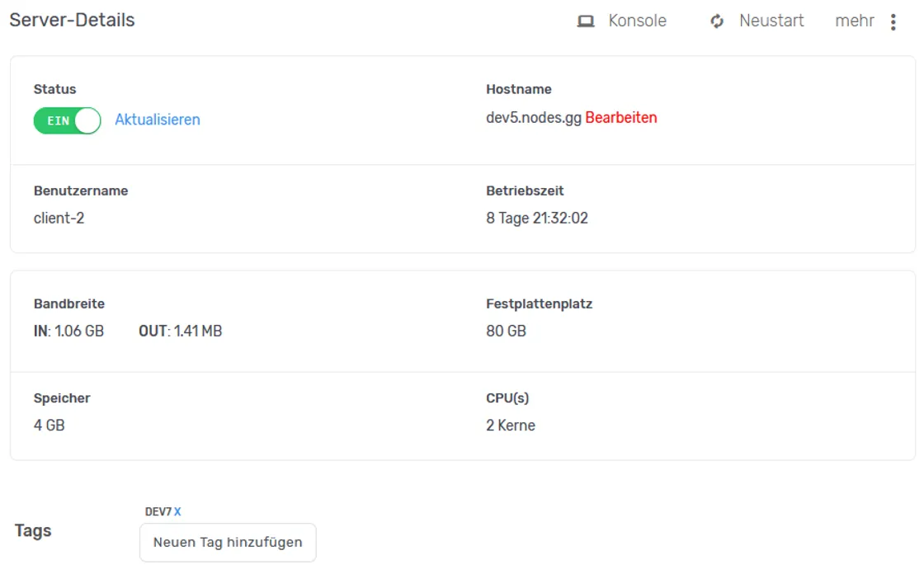924x574 pixels.
Task: Remove the DEV7 tag with X
Action: [x=177, y=511]
